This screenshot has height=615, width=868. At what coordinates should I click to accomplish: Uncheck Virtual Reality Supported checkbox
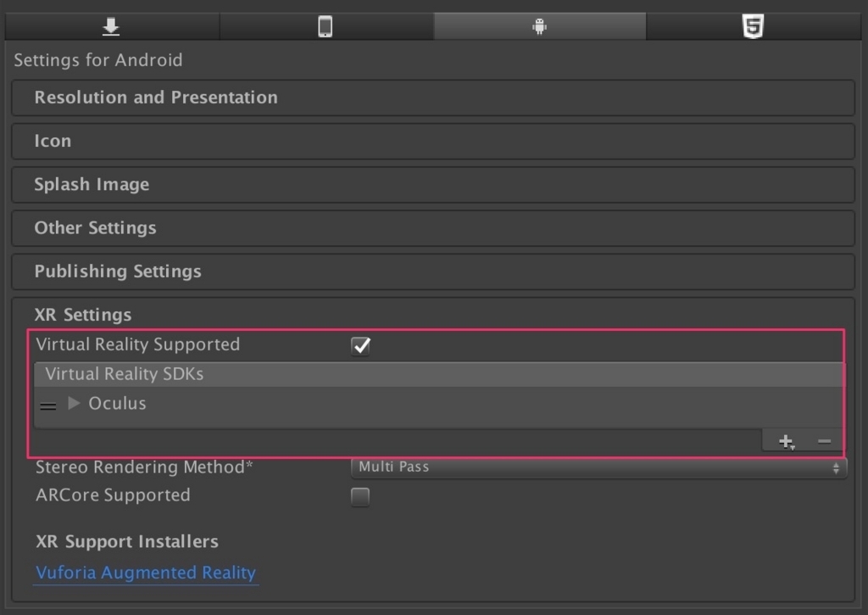click(360, 345)
